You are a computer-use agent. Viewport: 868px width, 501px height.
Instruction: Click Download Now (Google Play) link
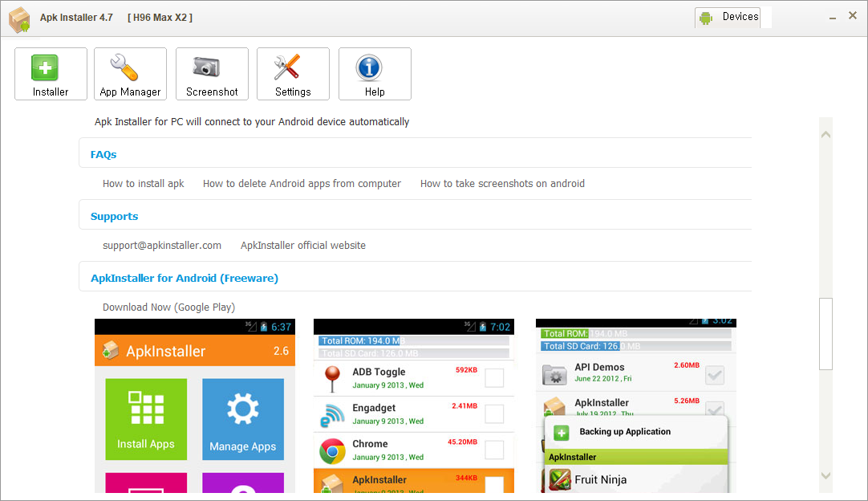coord(168,307)
